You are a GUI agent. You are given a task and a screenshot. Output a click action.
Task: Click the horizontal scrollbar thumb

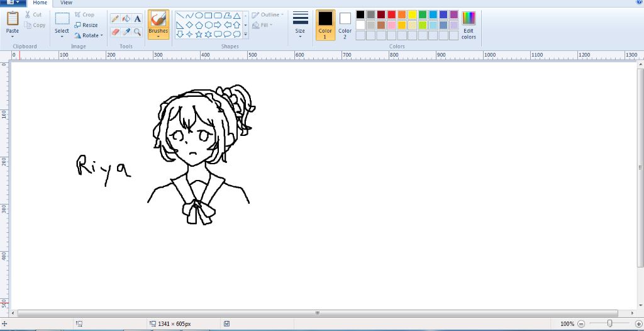pos(318,313)
